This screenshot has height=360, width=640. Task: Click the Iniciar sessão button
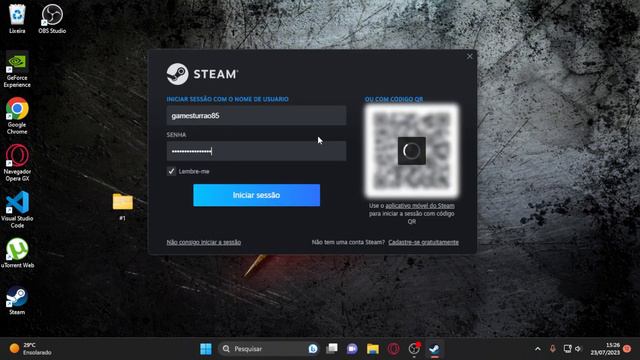pos(256,195)
